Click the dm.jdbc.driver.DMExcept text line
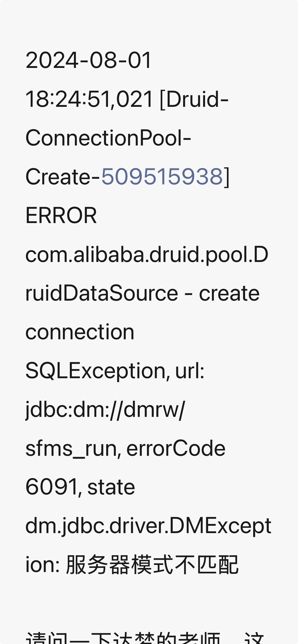The width and height of the screenshot is (298, 644). click(x=148, y=526)
